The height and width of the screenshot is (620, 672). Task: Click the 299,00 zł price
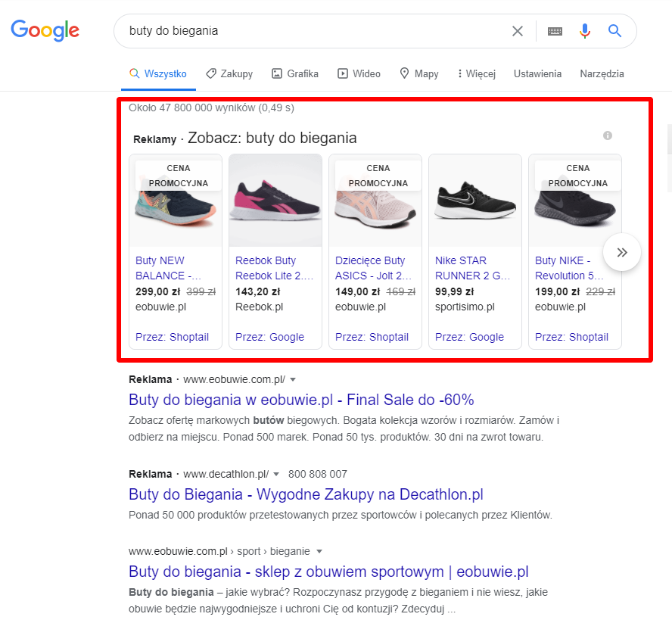click(157, 292)
